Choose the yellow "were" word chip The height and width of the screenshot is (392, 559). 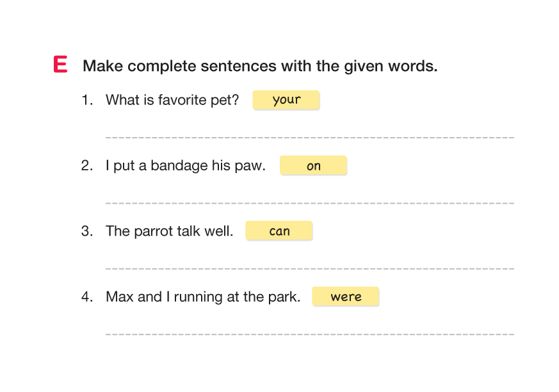[346, 297]
